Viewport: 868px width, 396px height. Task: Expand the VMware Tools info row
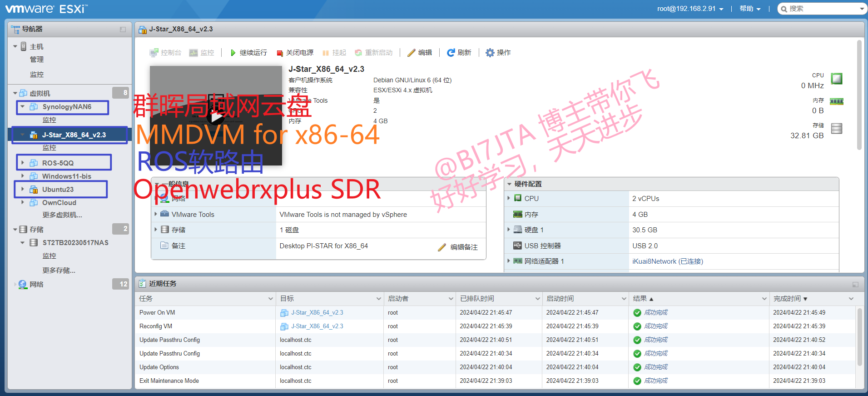156,214
